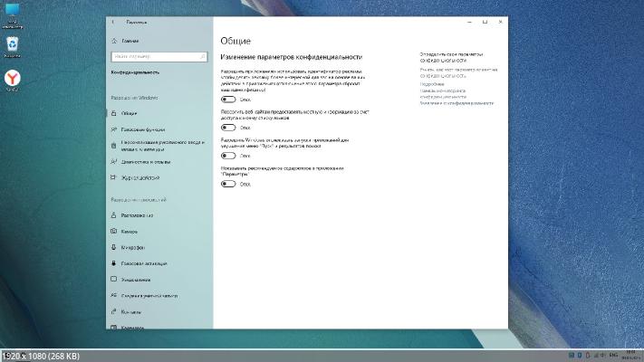Toggle websites' access to language list
The image size is (644, 362).
point(228,128)
